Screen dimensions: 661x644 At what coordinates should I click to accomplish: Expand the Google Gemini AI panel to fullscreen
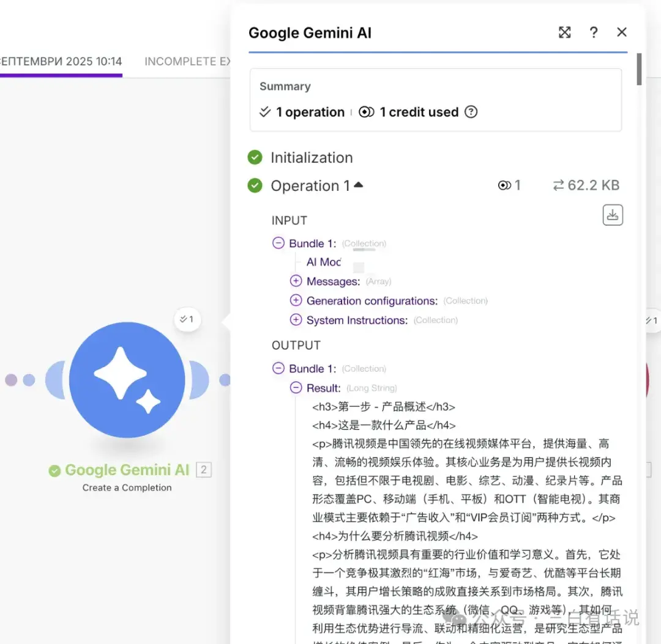point(564,32)
